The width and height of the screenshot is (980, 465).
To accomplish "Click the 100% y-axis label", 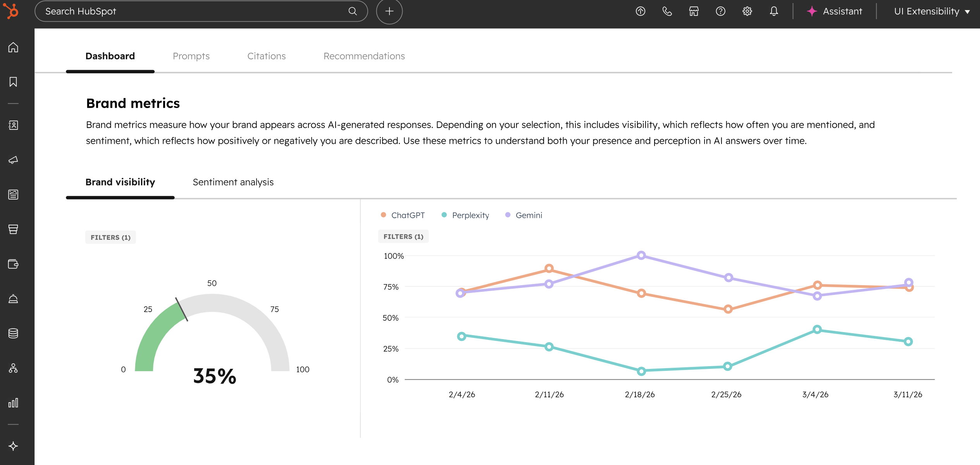I will coord(394,256).
